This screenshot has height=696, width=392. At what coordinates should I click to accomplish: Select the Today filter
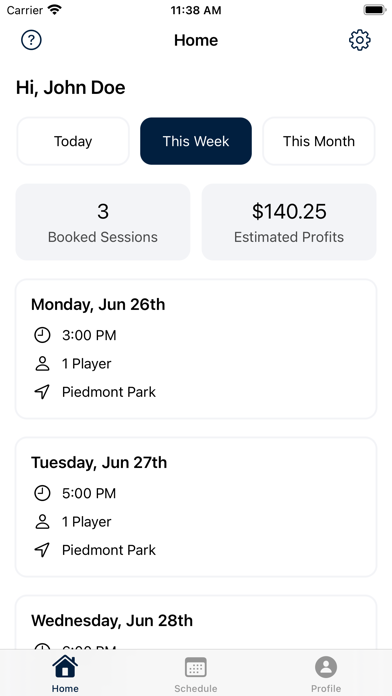point(73,141)
